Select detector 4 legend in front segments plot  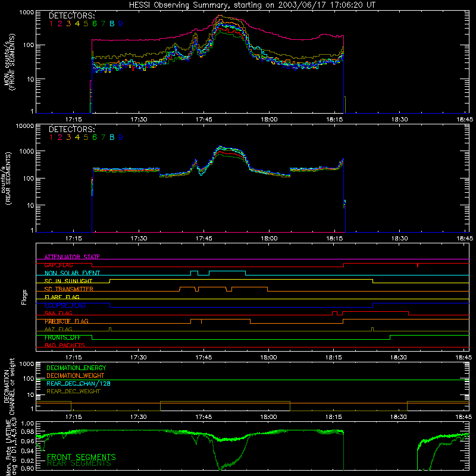(x=77, y=24)
